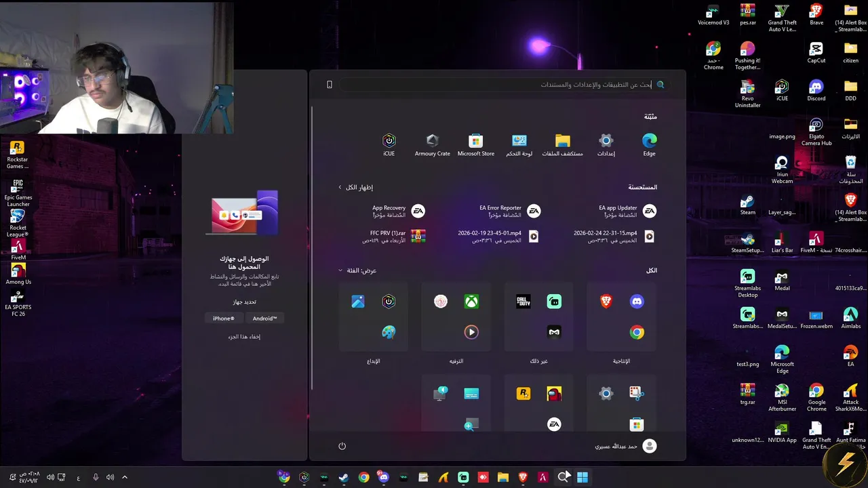Open user account حمد عبدالله عسيري
This screenshot has height=488, width=868.
click(x=626, y=446)
